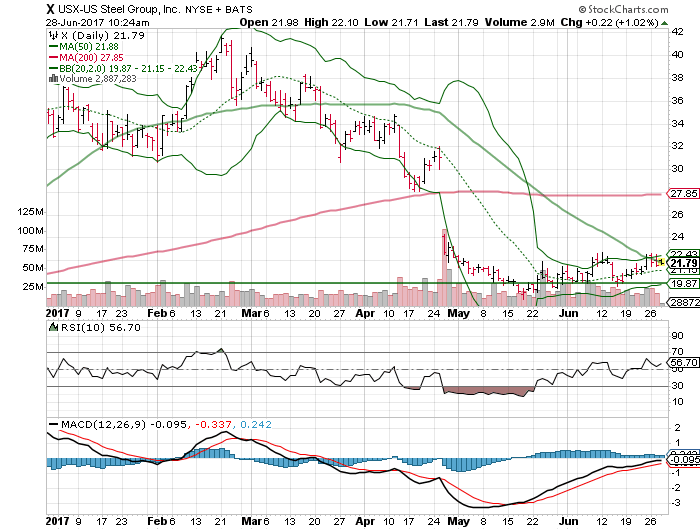Click the Last 21.79 value in header
The width and height of the screenshot is (700, 530).
[x=451, y=22]
